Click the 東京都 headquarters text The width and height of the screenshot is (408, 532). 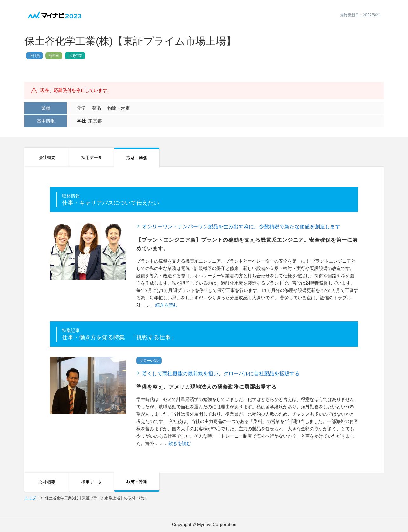pos(95,121)
